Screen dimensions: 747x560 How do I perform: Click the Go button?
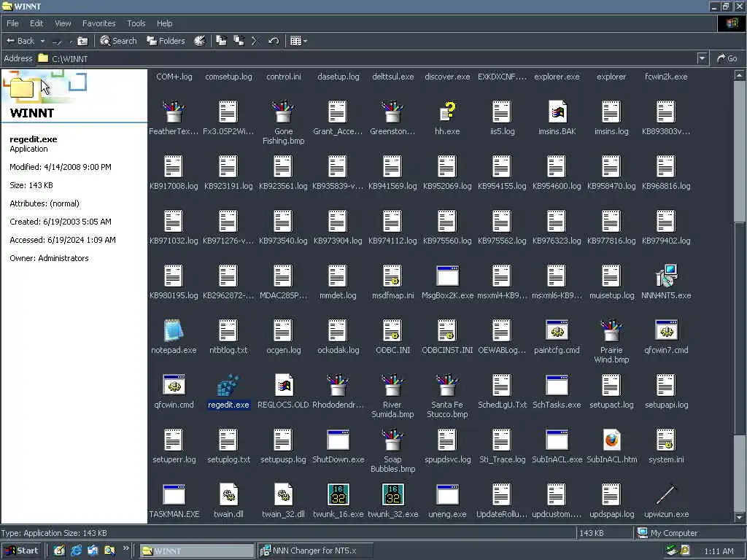click(727, 58)
